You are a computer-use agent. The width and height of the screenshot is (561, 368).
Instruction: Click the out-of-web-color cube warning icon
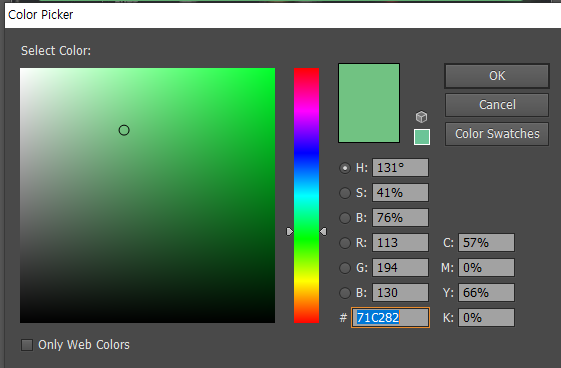tap(421, 117)
